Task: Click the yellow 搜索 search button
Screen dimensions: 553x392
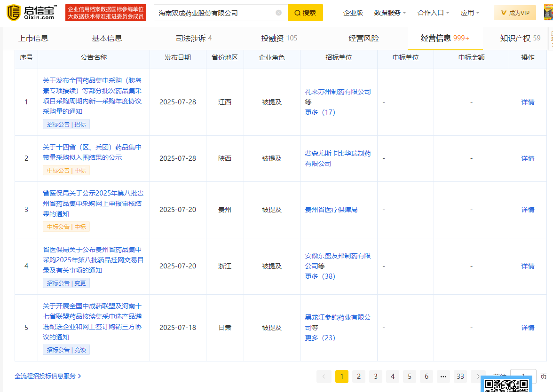Action: coord(305,13)
